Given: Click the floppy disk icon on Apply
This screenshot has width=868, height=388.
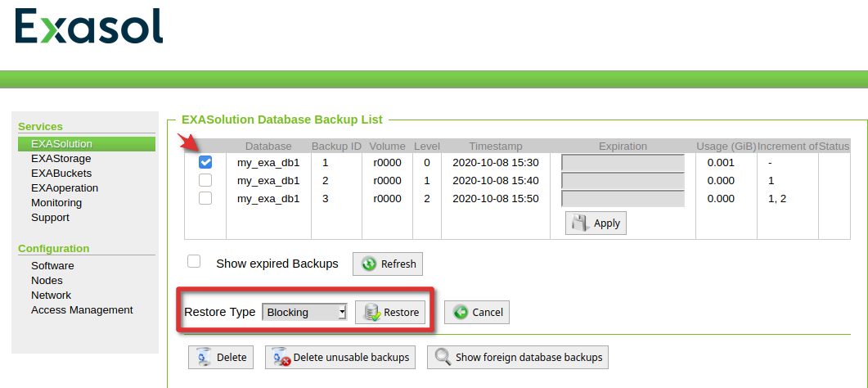Looking at the screenshot, I should pyautogui.click(x=580, y=223).
